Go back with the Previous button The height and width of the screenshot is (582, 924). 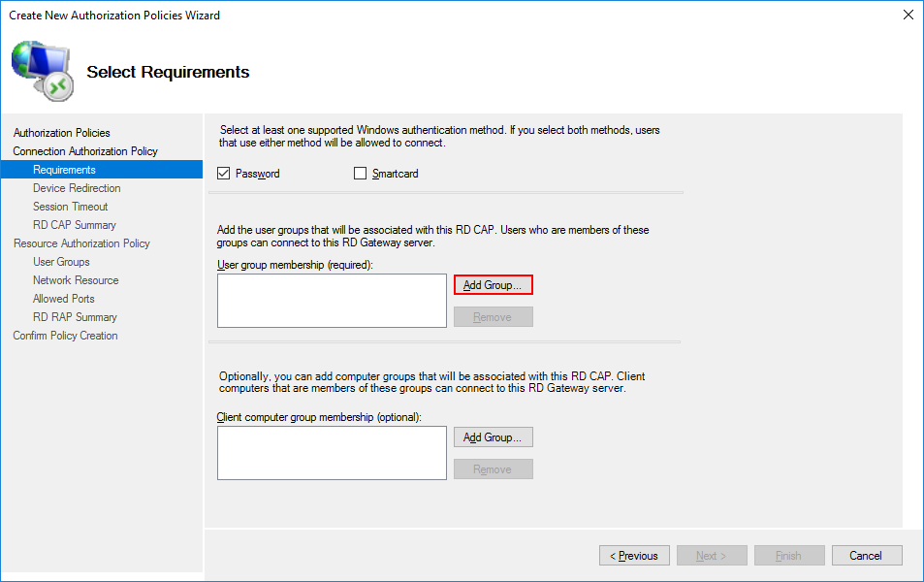click(634, 556)
